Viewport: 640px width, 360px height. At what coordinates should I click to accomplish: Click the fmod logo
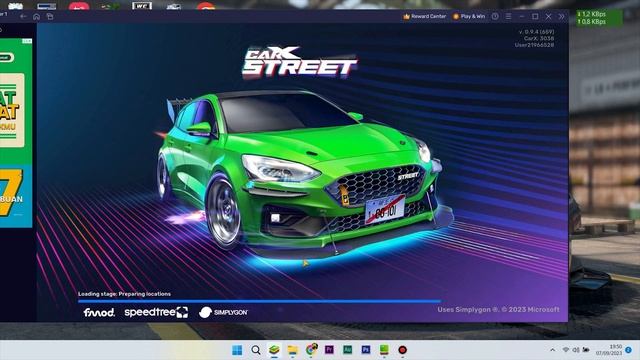(x=99, y=312)
